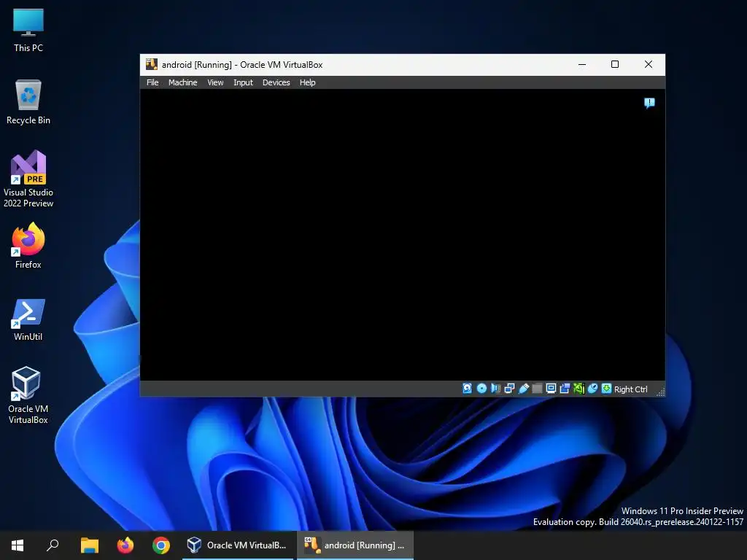Launch Google Chrome from the taskbar
The image size is (747, 560).
[161, 545]
